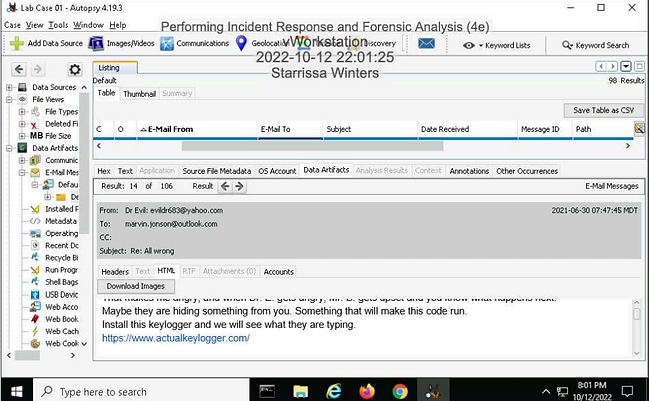Switch to the Thumbnail view tab

coord(139,94)
